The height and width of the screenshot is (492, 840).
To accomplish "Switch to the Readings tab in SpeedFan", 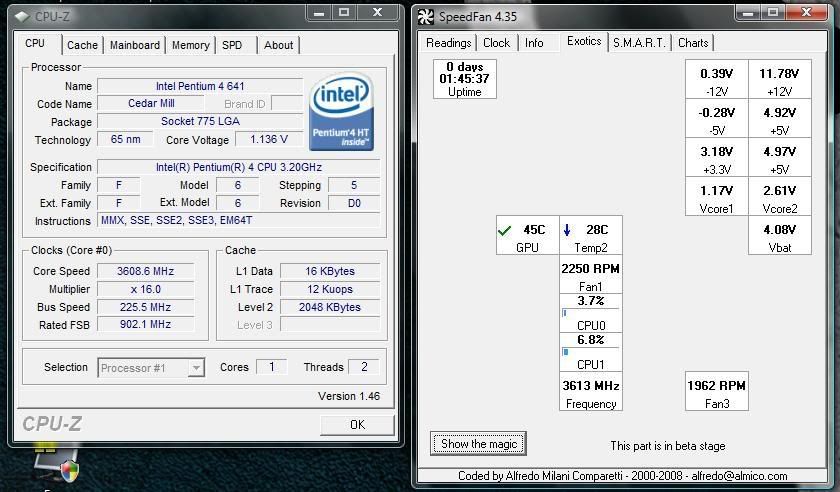I will (448, 43).
